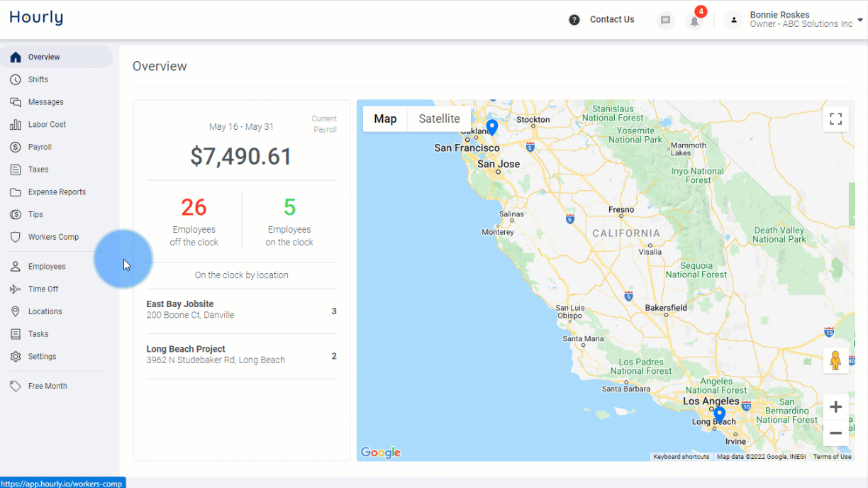Screen dimensions: 868x488
Task: Select Long Beach Project location row
Action: tap(241, 356)
